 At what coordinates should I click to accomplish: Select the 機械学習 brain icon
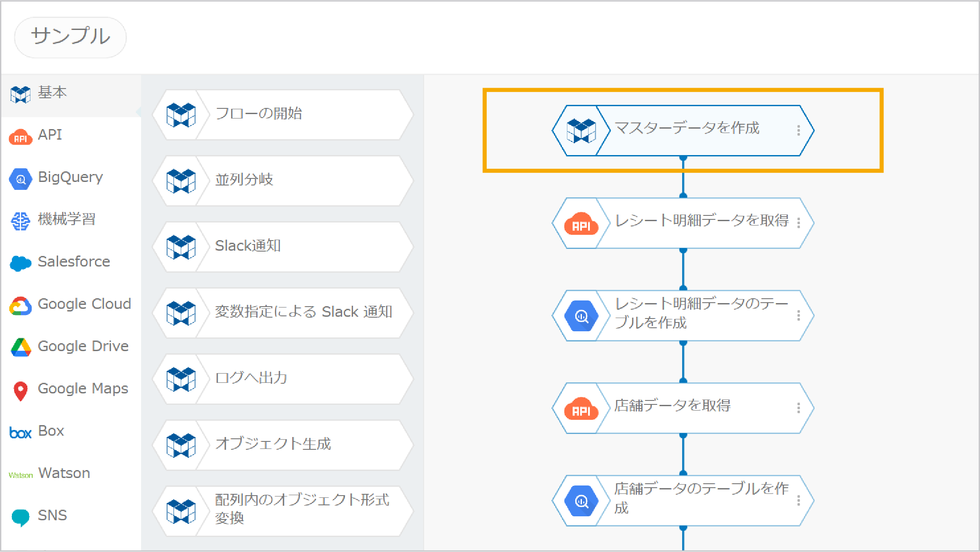(20, 221)
